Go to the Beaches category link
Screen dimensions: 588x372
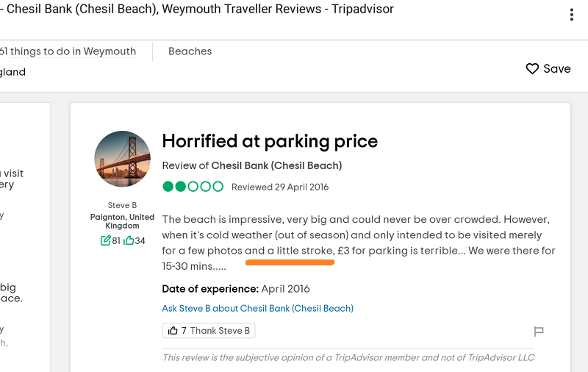click(190, 51)
